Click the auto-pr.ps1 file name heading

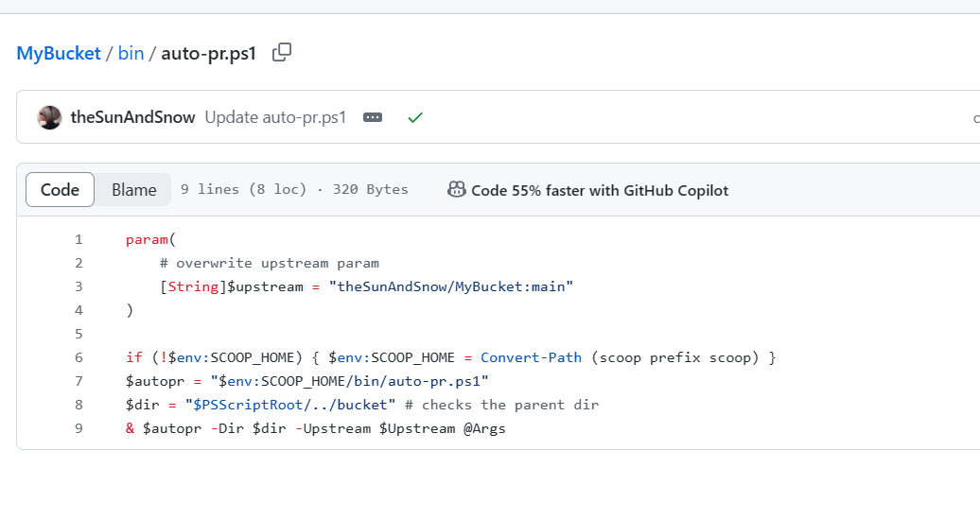[209, 53]
